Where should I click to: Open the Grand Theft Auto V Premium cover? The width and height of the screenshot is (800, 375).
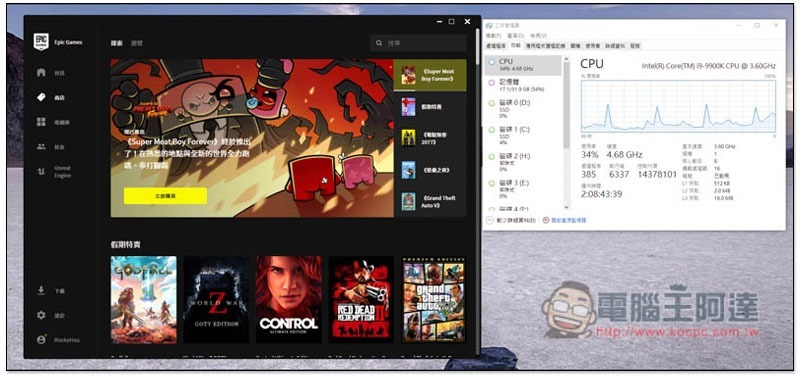pos(434,299)
